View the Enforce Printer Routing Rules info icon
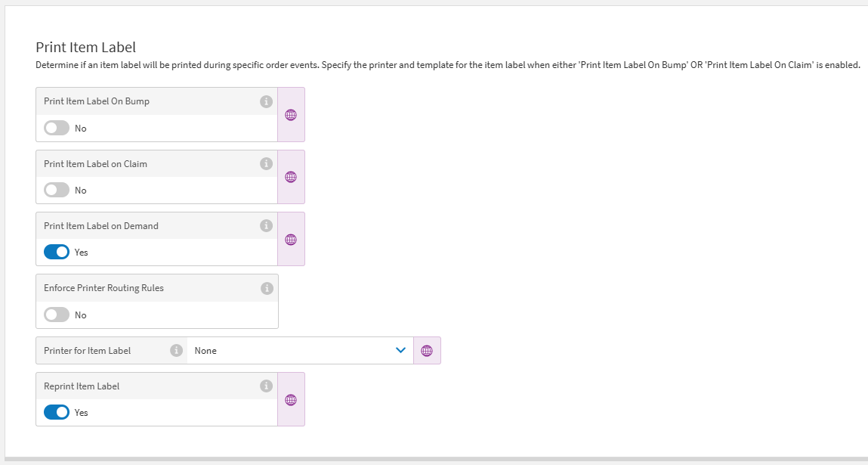 pos(265,287)
